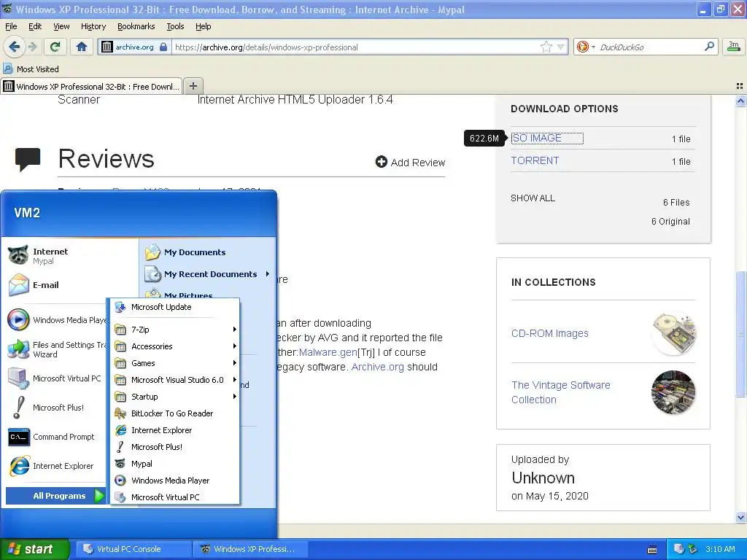Expand the 7-Zip program group
Viewport: 747px width, 560px height.
click(175, 330)
